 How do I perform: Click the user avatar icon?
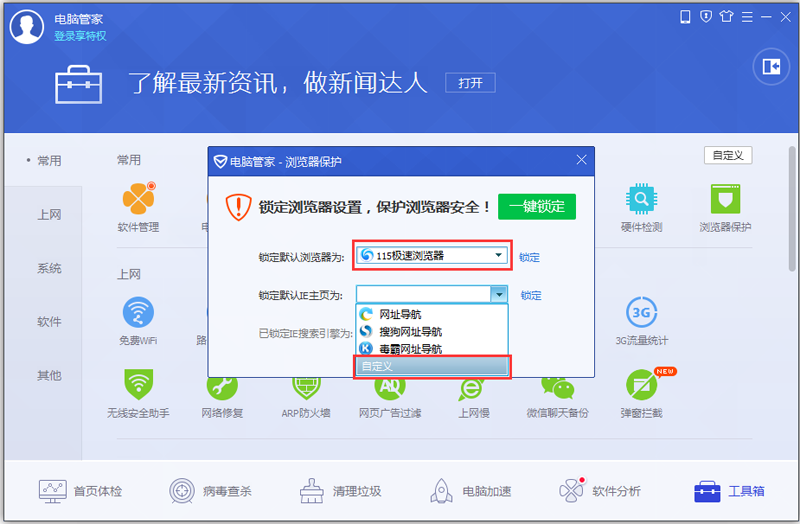click(27, 27)
